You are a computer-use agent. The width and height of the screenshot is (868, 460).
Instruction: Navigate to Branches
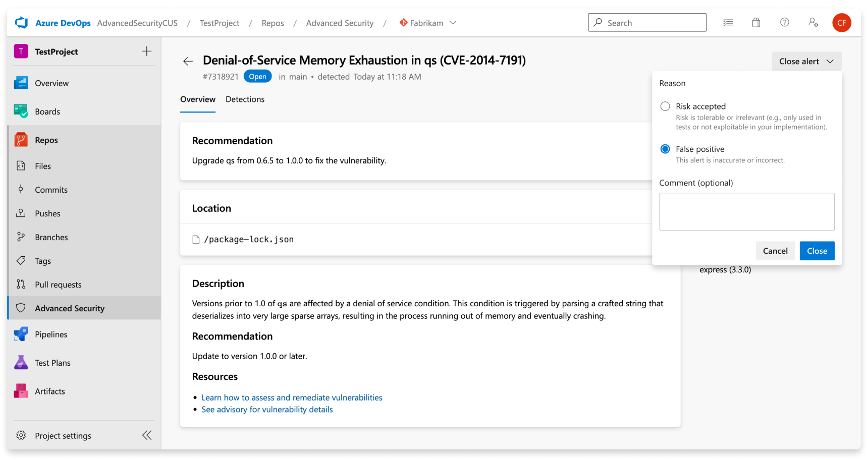[51, 237]
